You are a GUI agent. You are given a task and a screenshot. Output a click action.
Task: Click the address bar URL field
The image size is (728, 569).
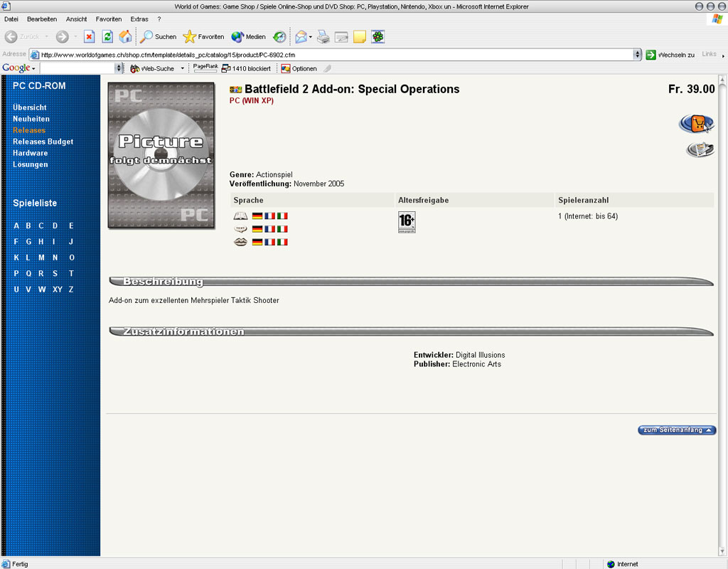[331, 55]
